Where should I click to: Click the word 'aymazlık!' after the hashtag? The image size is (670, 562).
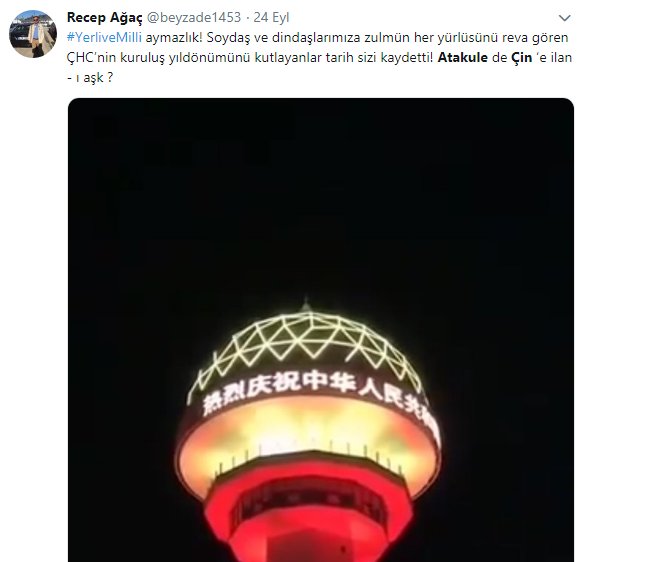(174, 38)
